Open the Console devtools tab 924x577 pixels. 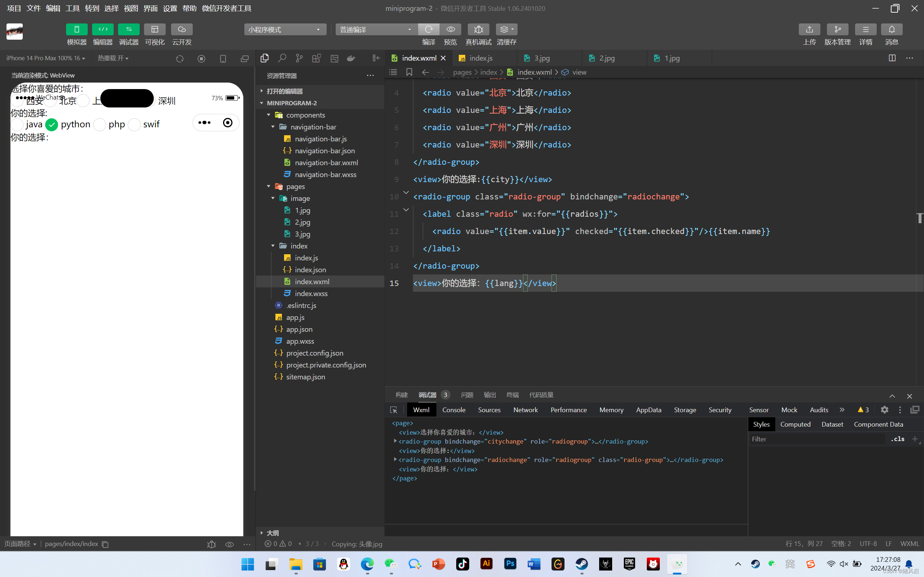pyautogui.click(x=454, y=410)
